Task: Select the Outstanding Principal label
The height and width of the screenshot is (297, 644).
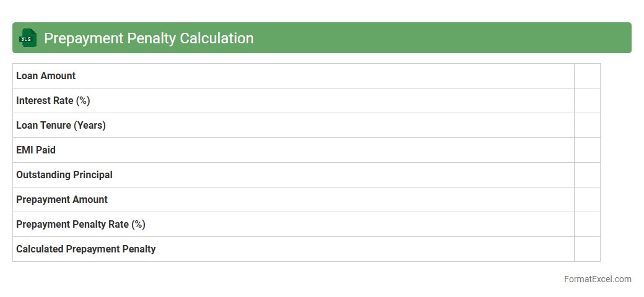Action: pyautogui.click(x=64, y=174)
